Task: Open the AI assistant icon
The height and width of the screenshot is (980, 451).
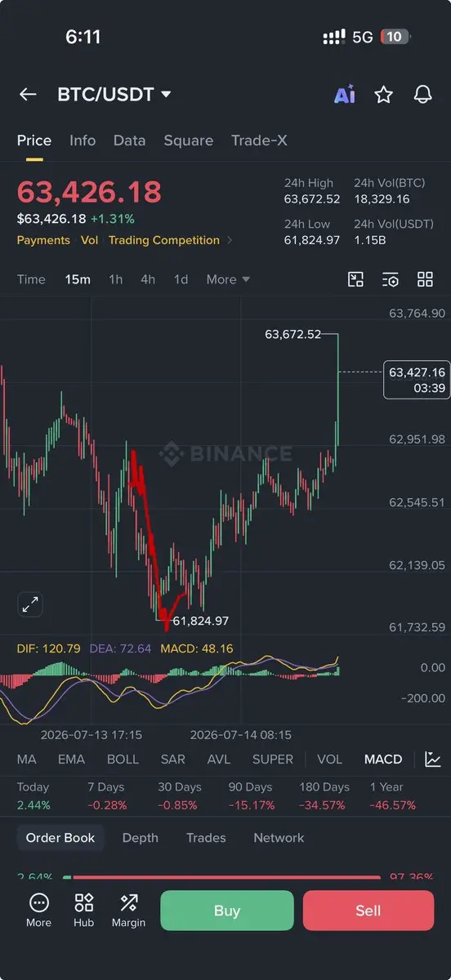Action: coord(345,95)
